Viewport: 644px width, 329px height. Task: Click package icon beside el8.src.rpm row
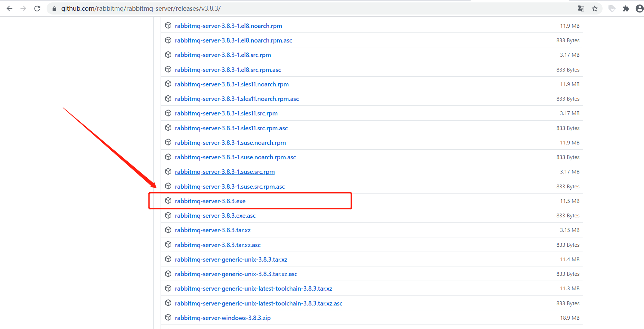point(168,55)
